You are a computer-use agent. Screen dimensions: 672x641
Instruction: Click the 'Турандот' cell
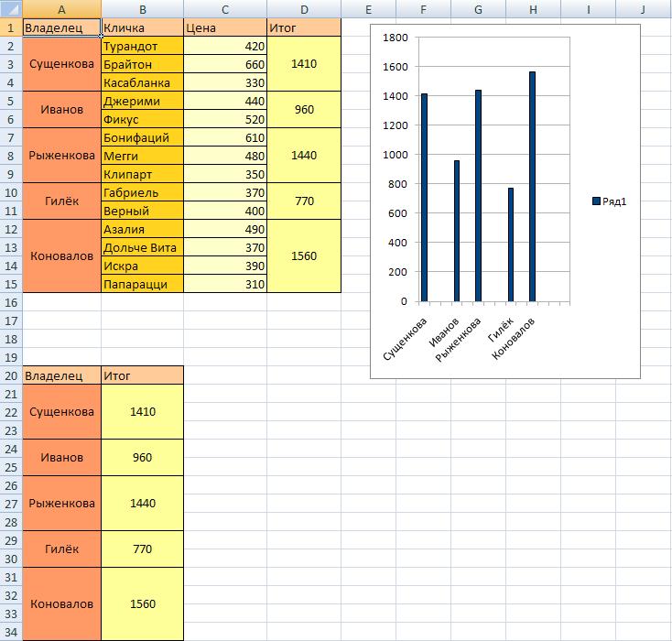143,46
